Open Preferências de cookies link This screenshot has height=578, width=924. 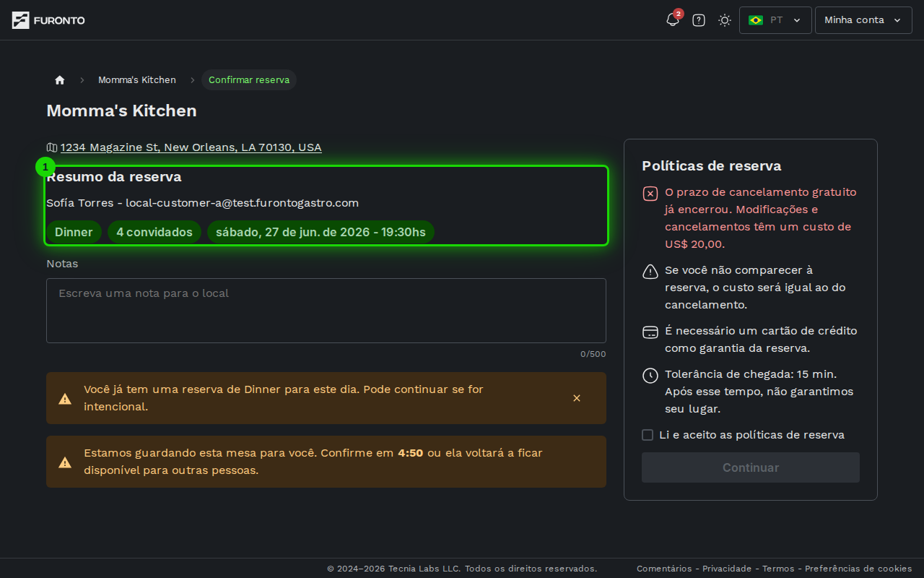click(858, 569)
